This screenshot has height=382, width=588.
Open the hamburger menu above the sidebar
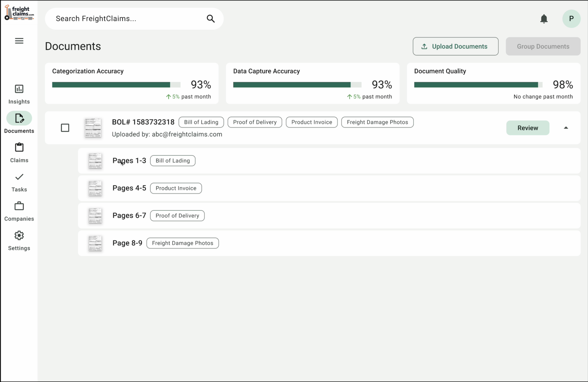pos(19,41)
